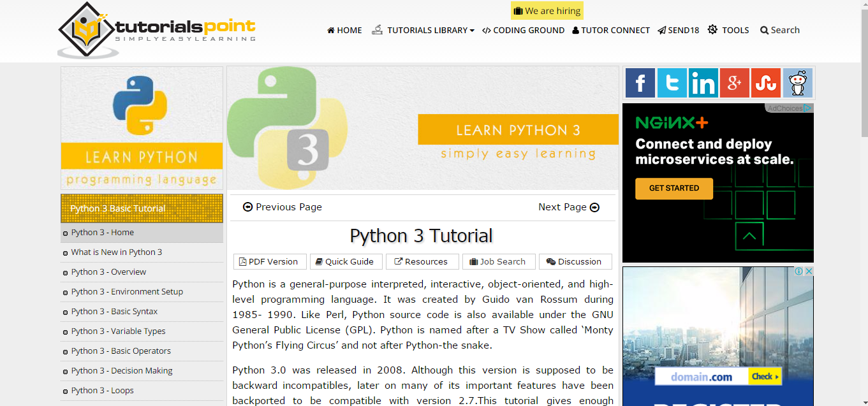The width and height of the screenshot is (868, 406).
Task: Click the tutorialspoint logo
Action: [158, 31]
